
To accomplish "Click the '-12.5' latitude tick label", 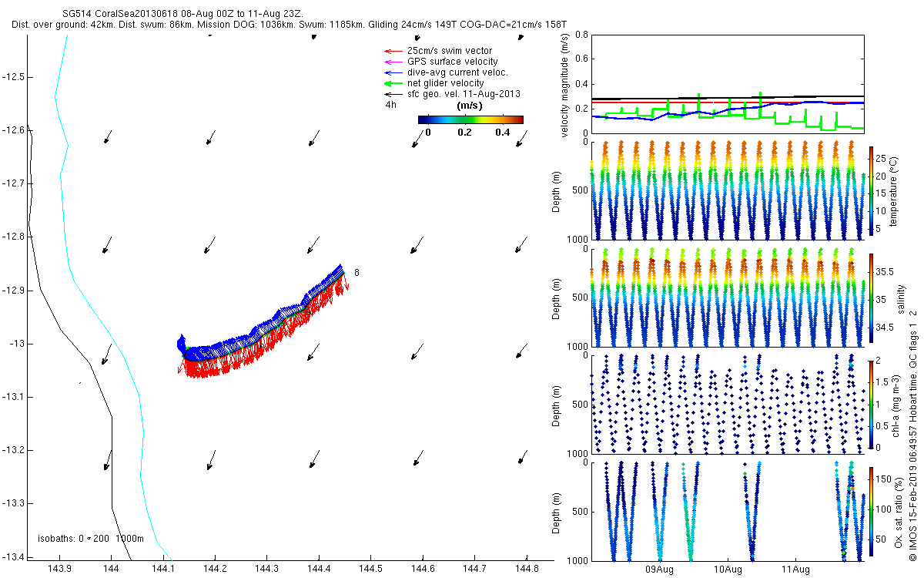I will point(14,77).
